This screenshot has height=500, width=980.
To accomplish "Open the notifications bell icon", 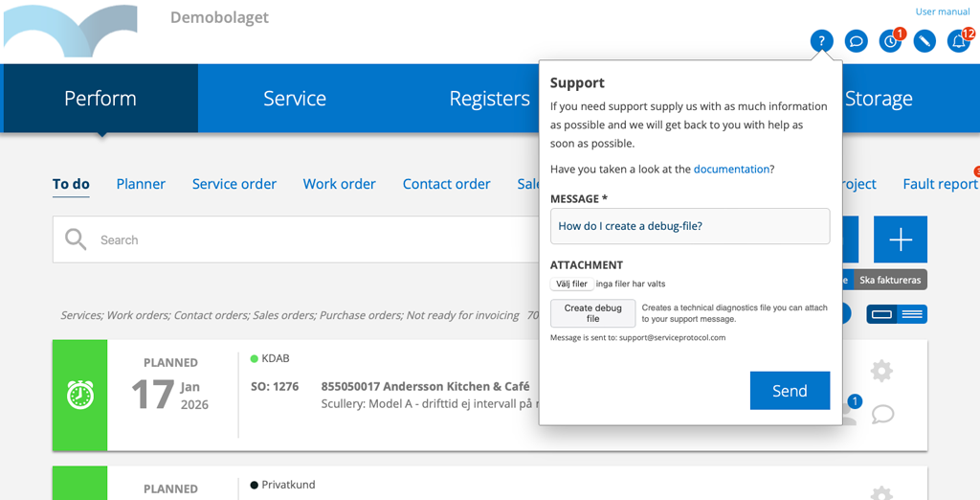I will [958, 41].
